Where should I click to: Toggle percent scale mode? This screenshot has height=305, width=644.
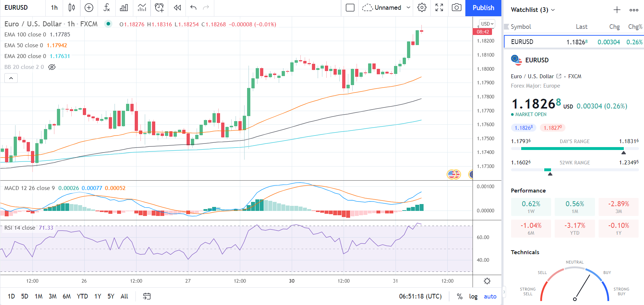click(x=460, y=296)
